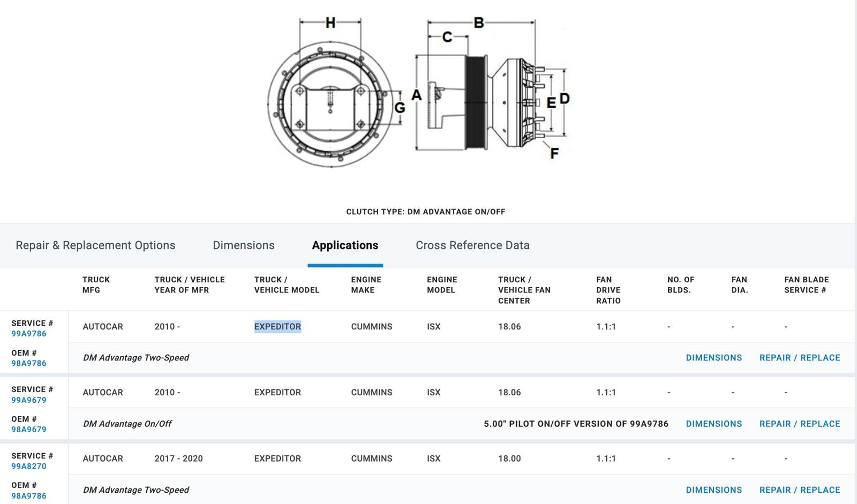This screenshot has height=504, width=857.
Task: Click the NO. OF BLDS. column header
Action: [x=681, y=285]
